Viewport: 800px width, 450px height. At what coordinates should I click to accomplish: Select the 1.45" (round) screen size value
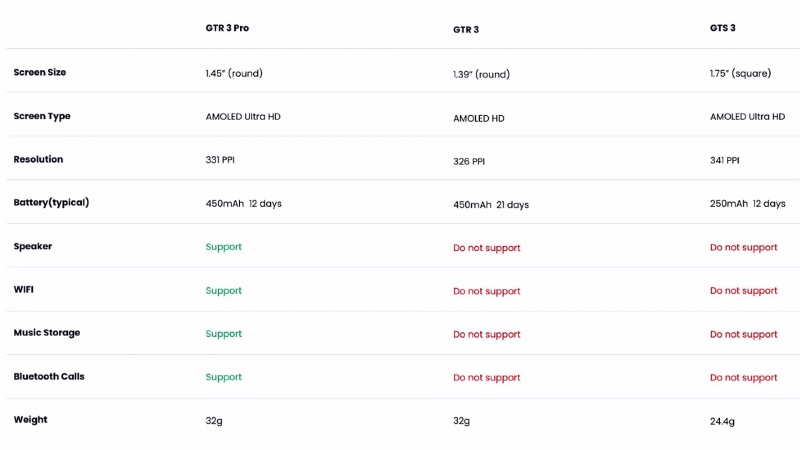[234, 73]
